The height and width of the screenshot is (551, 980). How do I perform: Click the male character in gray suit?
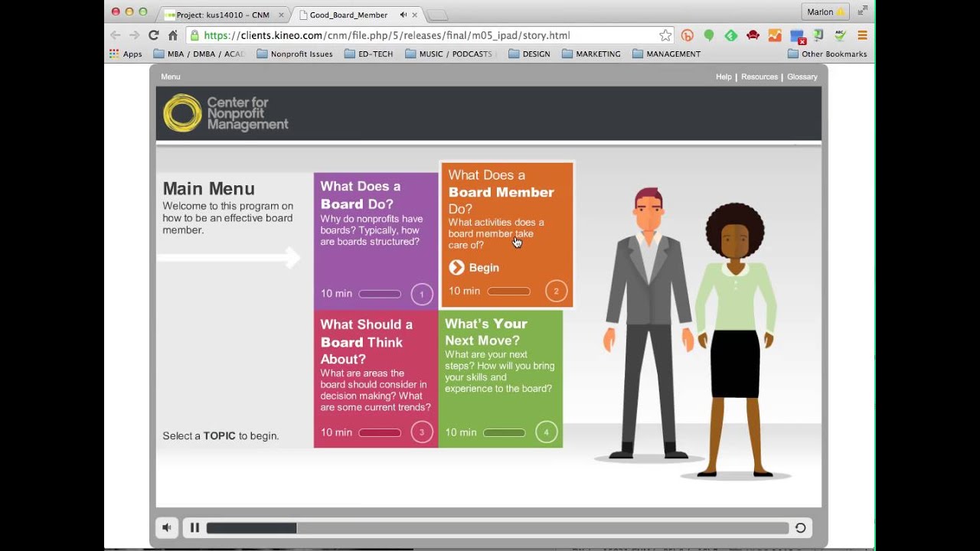649,323
